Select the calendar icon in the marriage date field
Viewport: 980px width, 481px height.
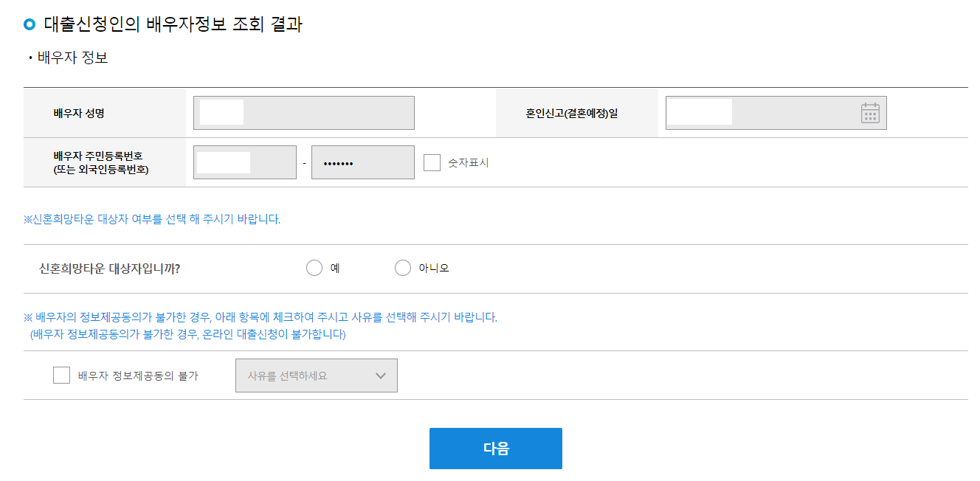[x=872, y=112]
